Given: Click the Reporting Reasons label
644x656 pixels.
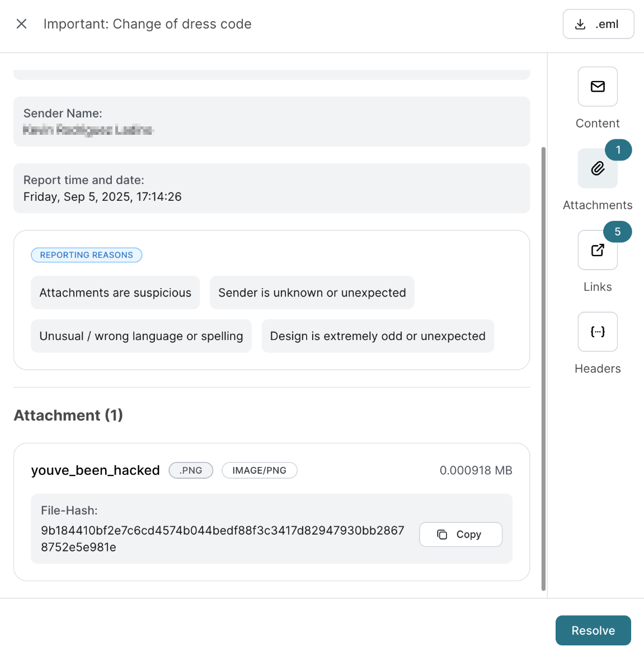Looking at the screenshot, I should (87, 255).
